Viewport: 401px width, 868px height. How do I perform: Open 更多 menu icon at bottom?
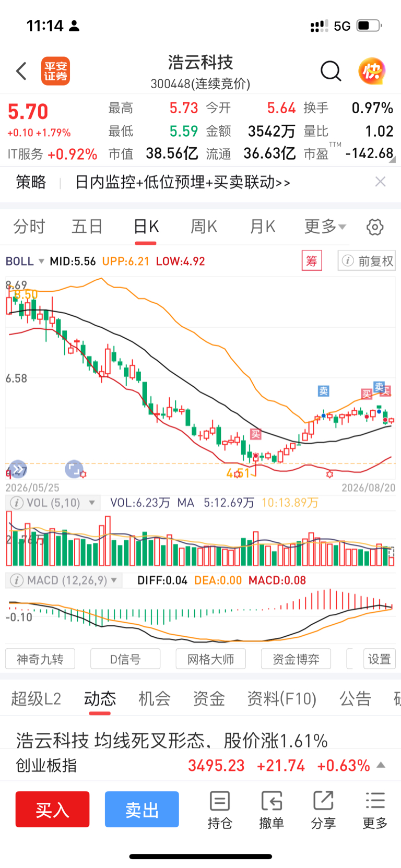(375, 810)
